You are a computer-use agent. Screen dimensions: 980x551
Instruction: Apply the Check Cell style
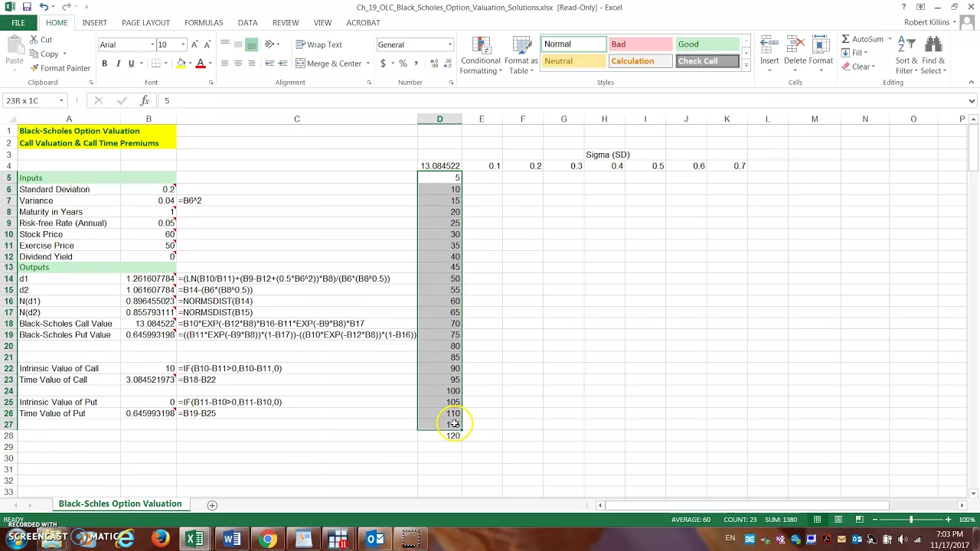pyautogui.click(x=707, y=61)
